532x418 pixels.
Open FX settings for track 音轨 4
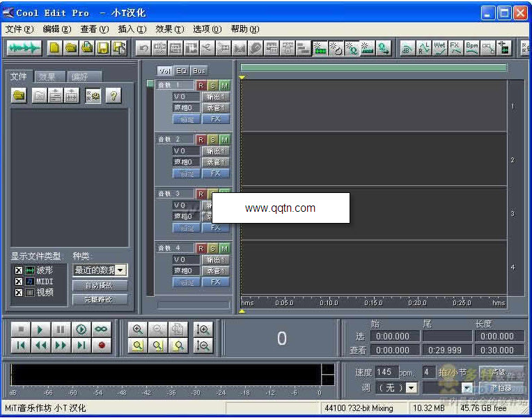pyautogui.click(x=216, y=282)
